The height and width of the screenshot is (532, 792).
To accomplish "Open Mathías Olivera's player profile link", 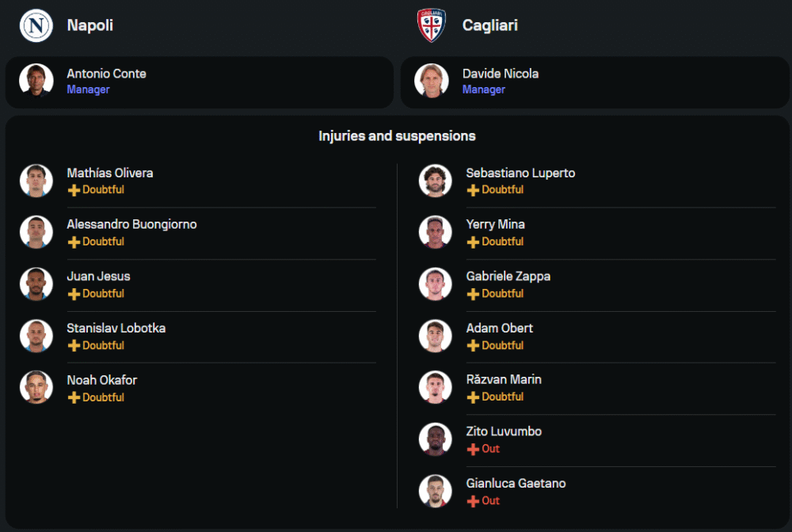I will (109, 173).
